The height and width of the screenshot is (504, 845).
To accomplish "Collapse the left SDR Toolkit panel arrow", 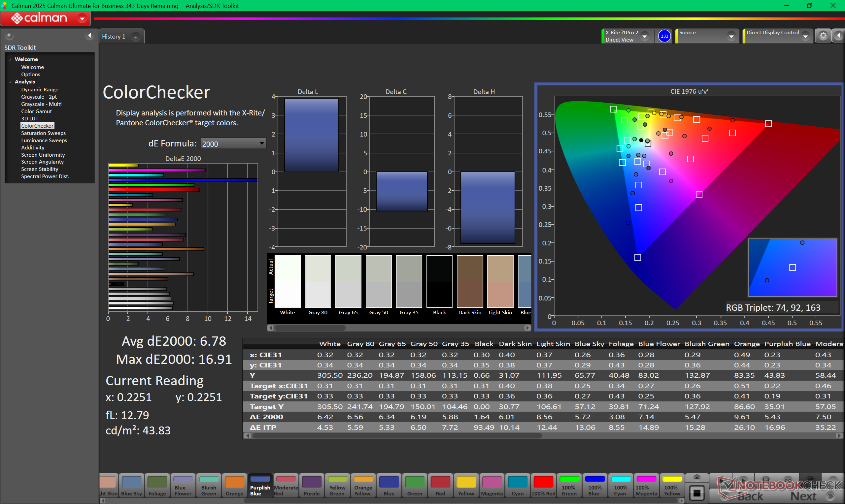I will point(89,35).
